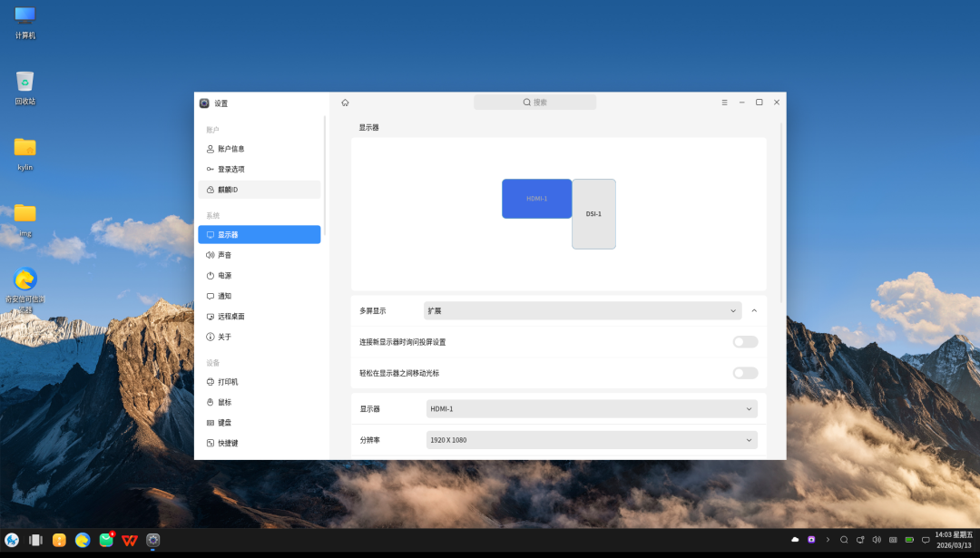Open the green app with red badge in taskbar
The height and width of the screenshot is (558, 980).
click(x=106, y=539)
